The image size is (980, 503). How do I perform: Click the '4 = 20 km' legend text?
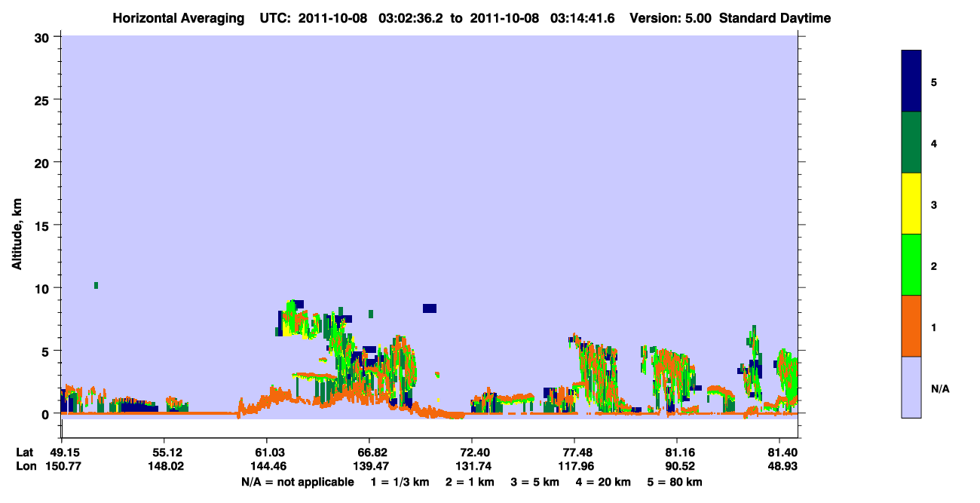[x=603, y=482]
